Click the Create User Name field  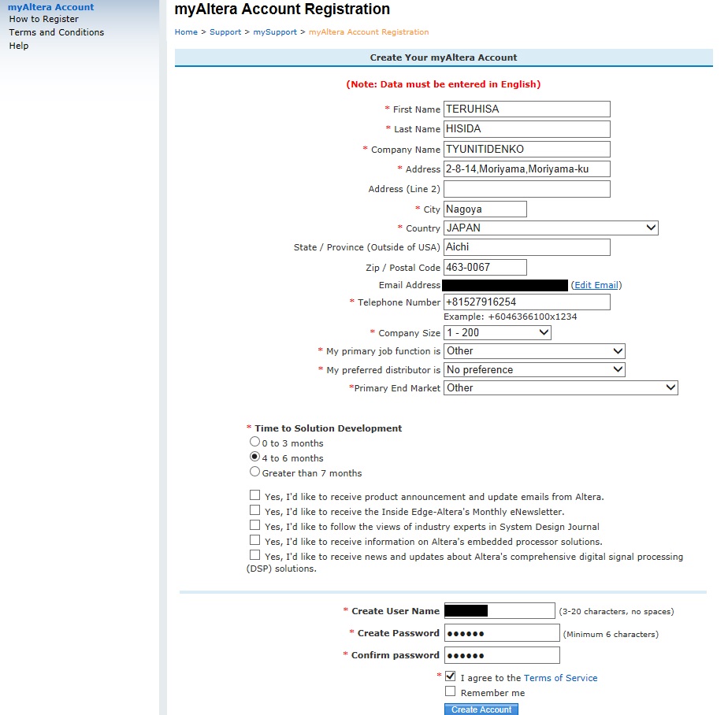(500, 610)
